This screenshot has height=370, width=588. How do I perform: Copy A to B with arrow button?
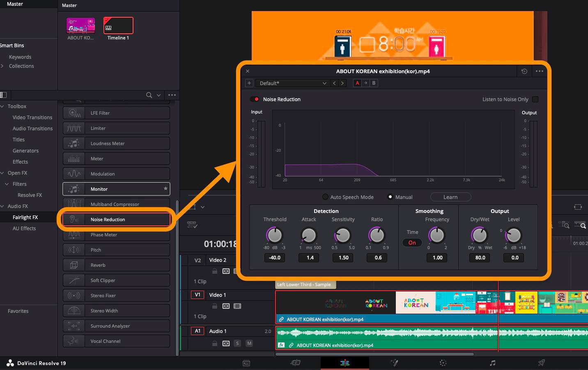(365, 83)
